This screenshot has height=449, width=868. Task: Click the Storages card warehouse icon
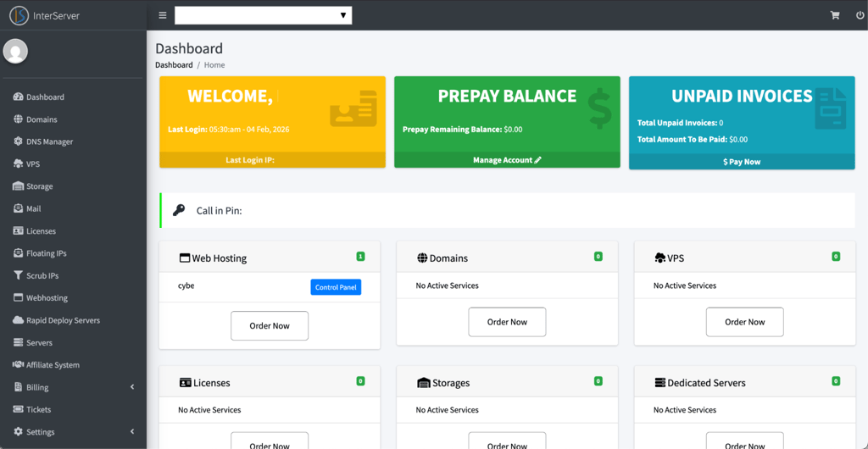click(x=424, y=383)
